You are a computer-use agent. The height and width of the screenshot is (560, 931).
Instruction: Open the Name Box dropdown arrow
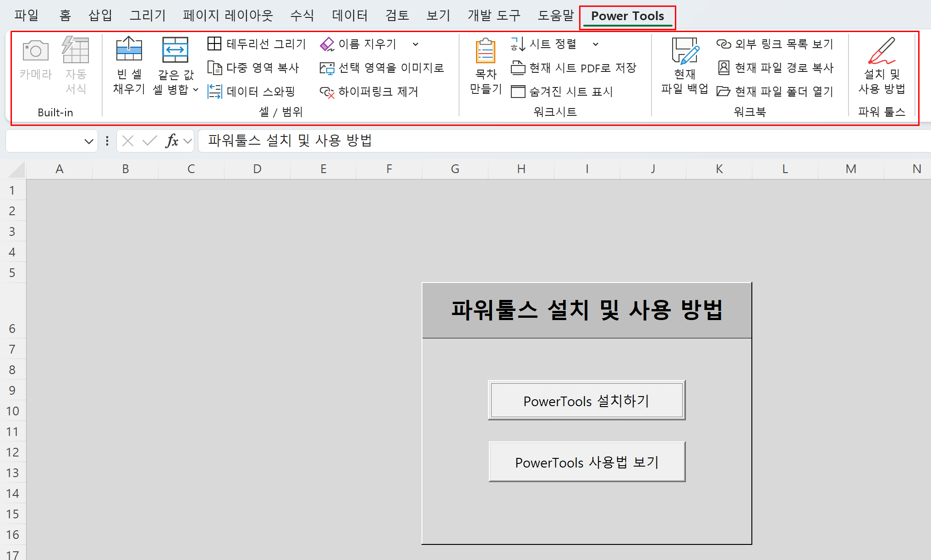[89, 141]
